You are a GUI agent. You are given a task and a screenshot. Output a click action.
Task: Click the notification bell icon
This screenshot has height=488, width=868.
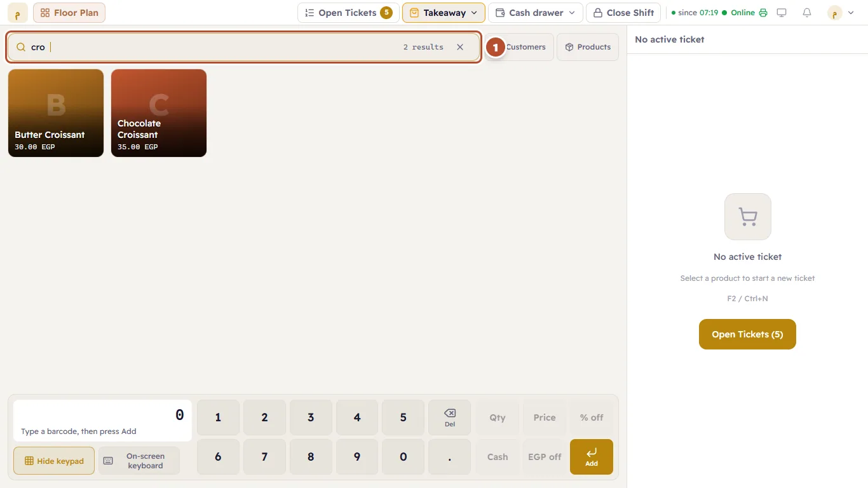807,13
